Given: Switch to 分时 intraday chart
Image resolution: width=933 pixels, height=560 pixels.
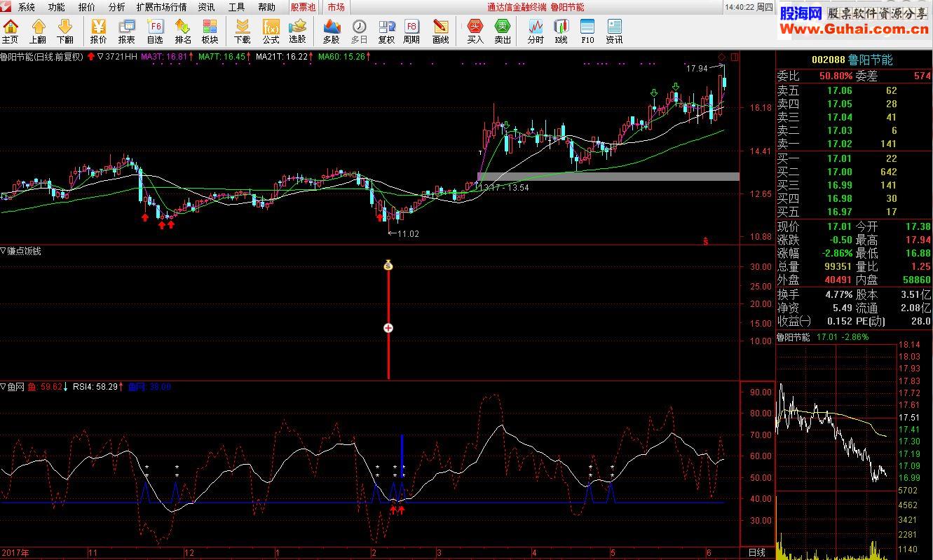Looking at the screenshot, I should 536,32.
